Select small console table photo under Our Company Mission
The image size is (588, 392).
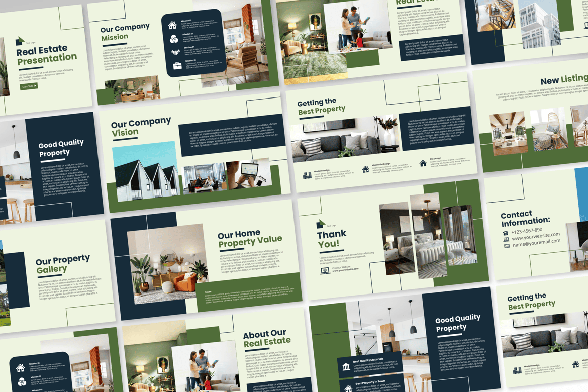coord(132,89)
